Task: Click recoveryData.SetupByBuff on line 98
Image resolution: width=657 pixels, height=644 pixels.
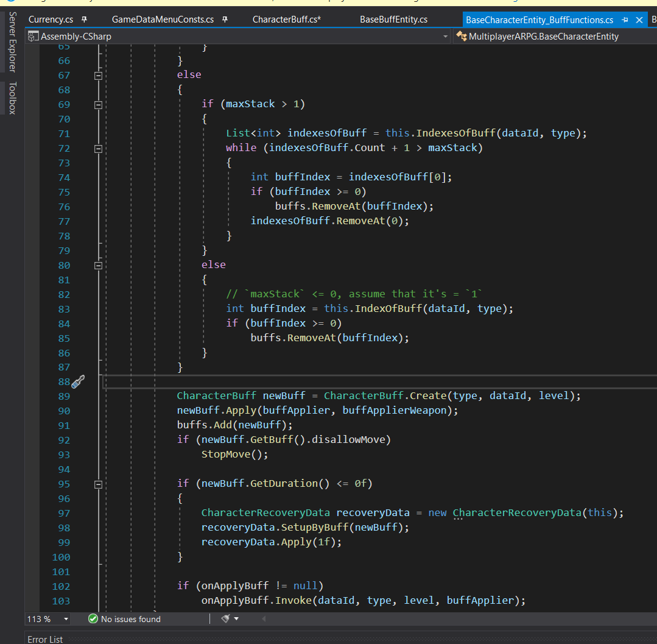Action: [x=275, y=528]
